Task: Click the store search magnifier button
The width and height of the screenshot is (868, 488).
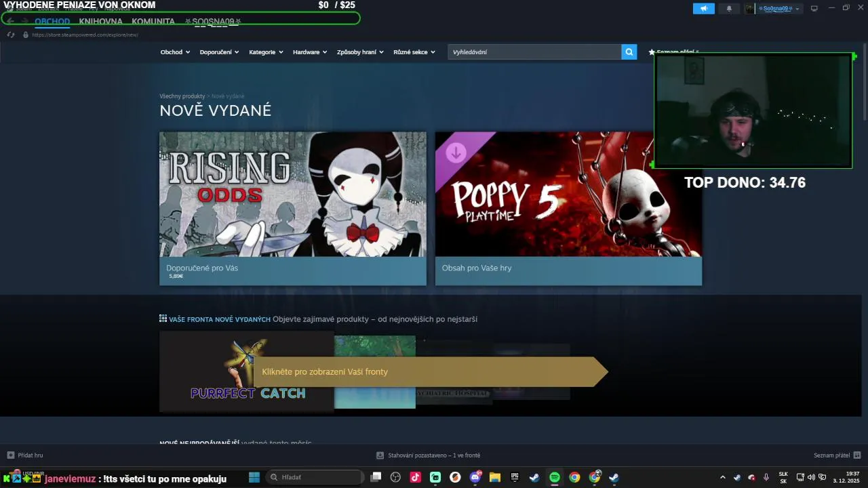Action: 629,52
